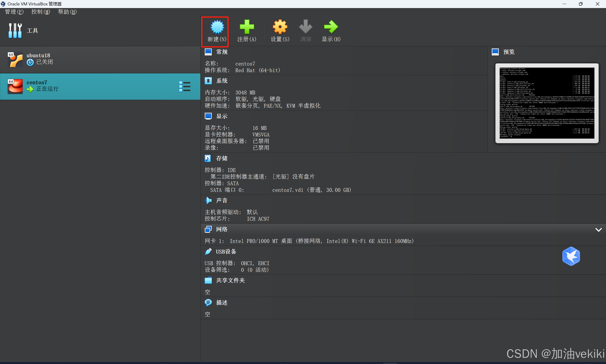
Task: Open the centos7 list options menu
Action: point(185,86)
